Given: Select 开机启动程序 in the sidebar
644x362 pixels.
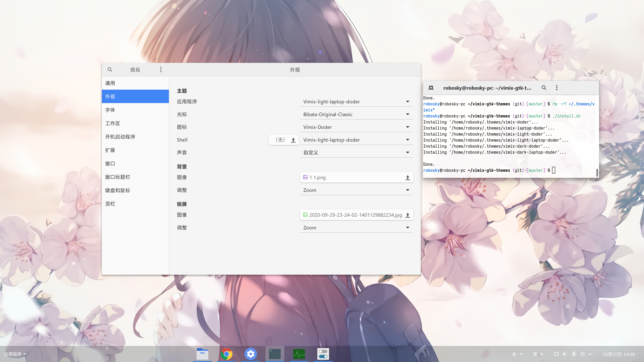Looking at the screenshot, I should point(135,137).
